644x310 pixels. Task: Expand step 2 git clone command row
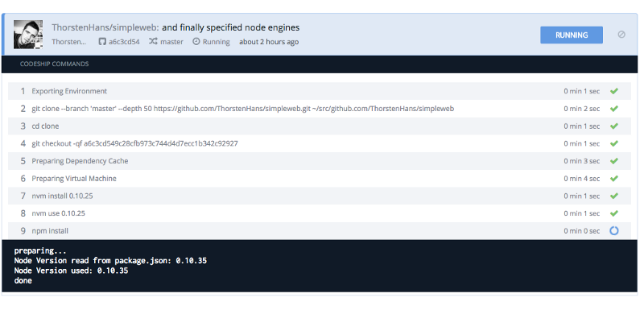320,109
